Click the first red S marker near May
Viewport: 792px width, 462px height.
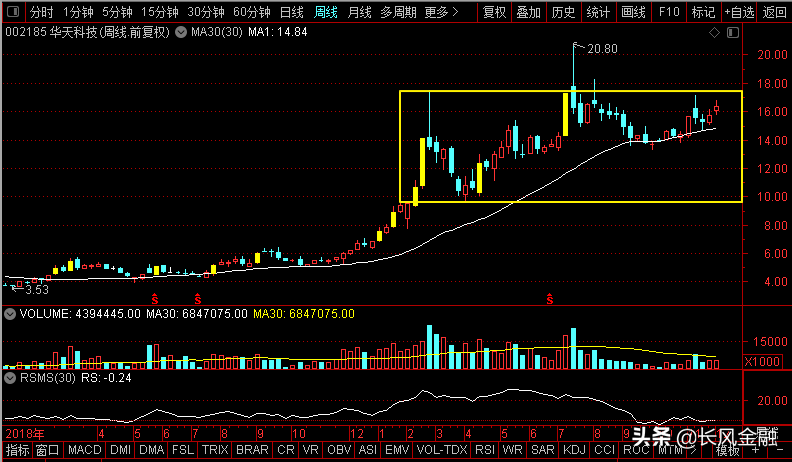click(x=155, y=299)
